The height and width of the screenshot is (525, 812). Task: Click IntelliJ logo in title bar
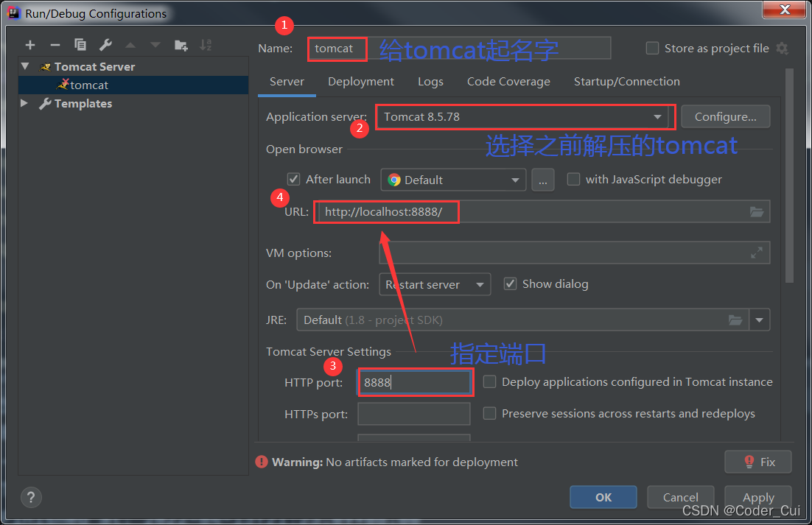[x=14, y=13]
